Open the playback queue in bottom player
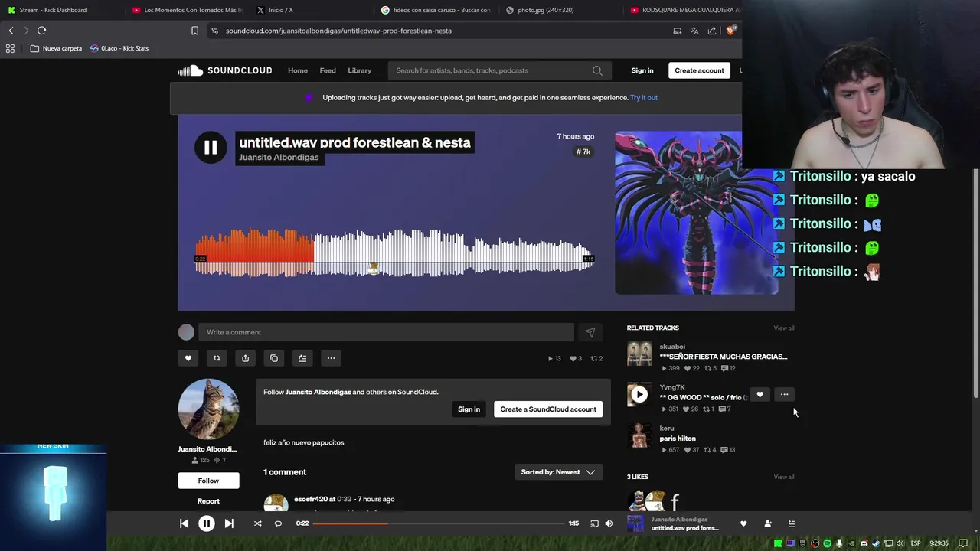980x551 pixels. (792, 523)
